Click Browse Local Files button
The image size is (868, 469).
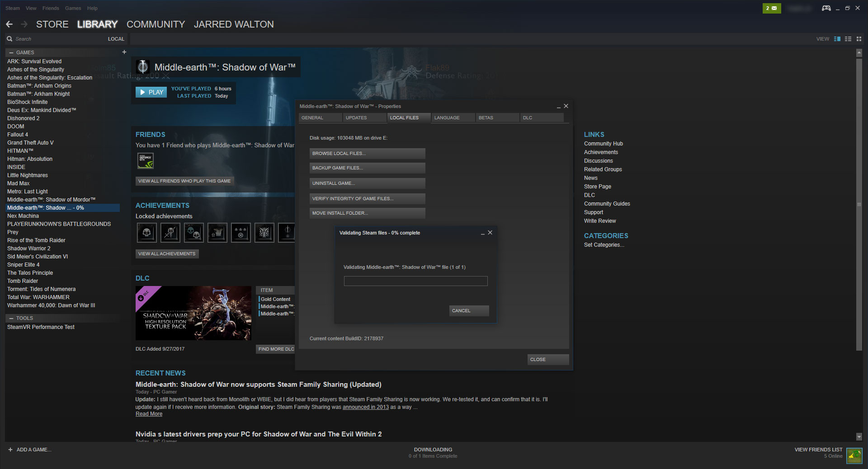[367, 154]
